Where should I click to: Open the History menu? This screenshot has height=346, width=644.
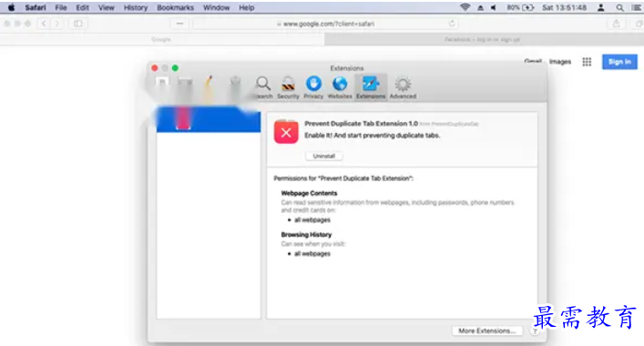point(136,8)
